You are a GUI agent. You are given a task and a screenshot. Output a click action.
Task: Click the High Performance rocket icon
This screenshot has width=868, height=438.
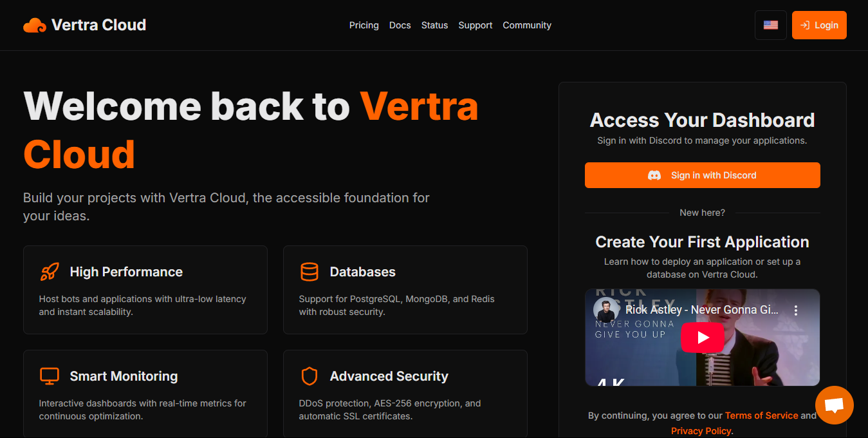[x=48, y=272]
